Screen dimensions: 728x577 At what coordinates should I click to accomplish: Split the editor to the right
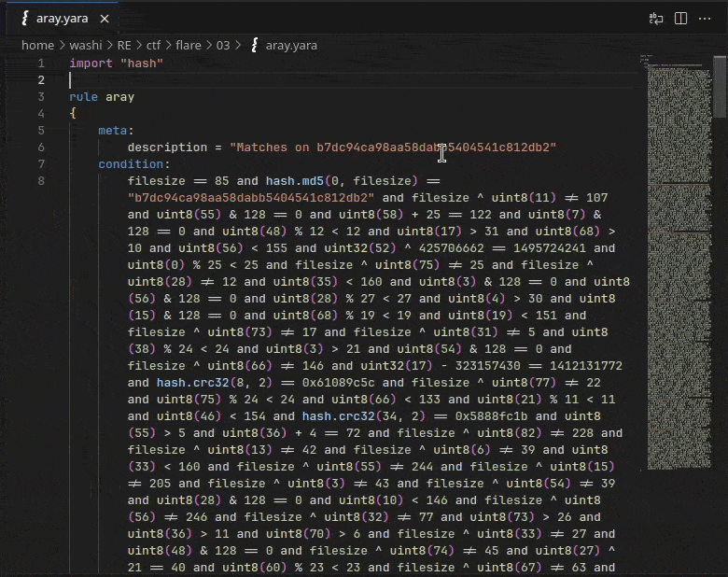(680, 19)
